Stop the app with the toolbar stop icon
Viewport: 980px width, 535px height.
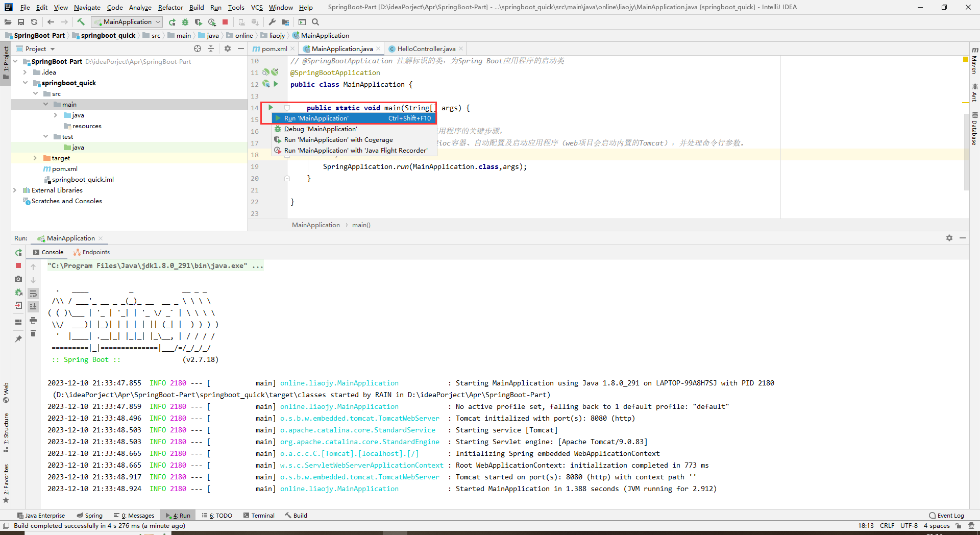225,22
